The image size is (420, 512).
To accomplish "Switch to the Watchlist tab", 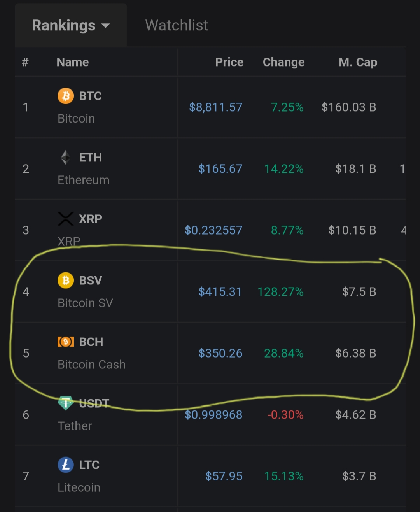I will (x=177, y=25).
